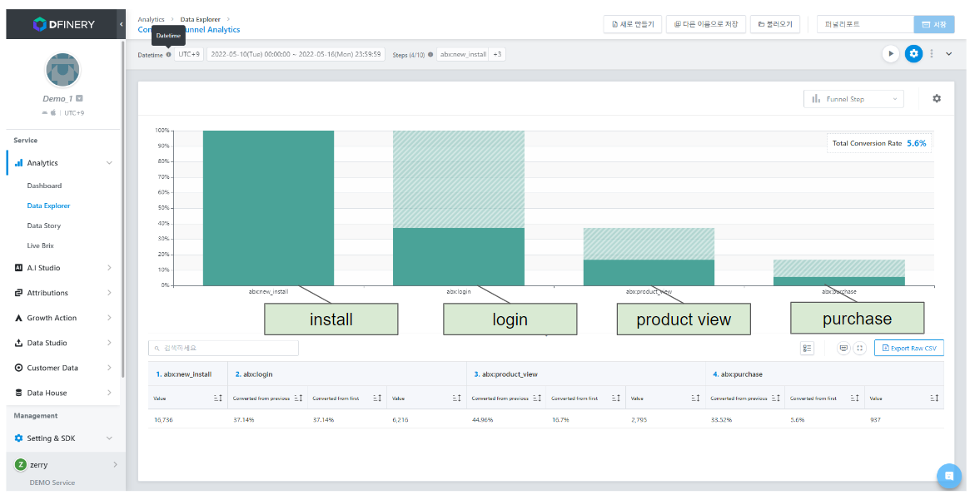
Task: Click the A.I Studio sidebar icon
Action: (x=18, y=268)
